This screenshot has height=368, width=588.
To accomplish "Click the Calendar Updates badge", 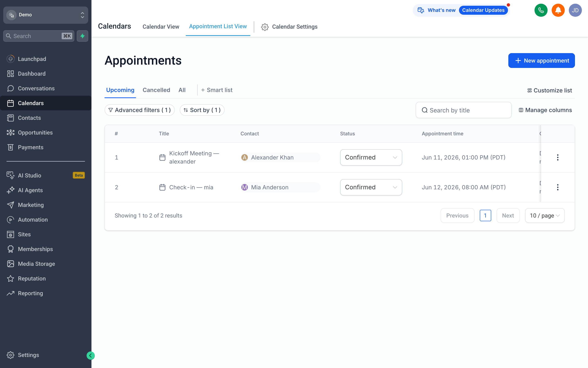I will click(483, 10).
